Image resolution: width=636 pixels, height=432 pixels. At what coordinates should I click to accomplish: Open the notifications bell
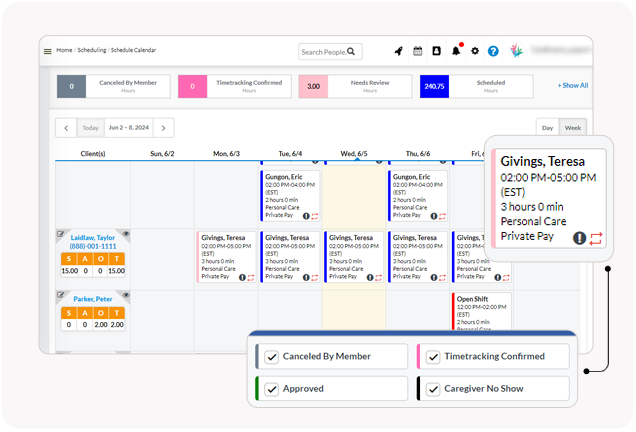click(x=456, y=51)
